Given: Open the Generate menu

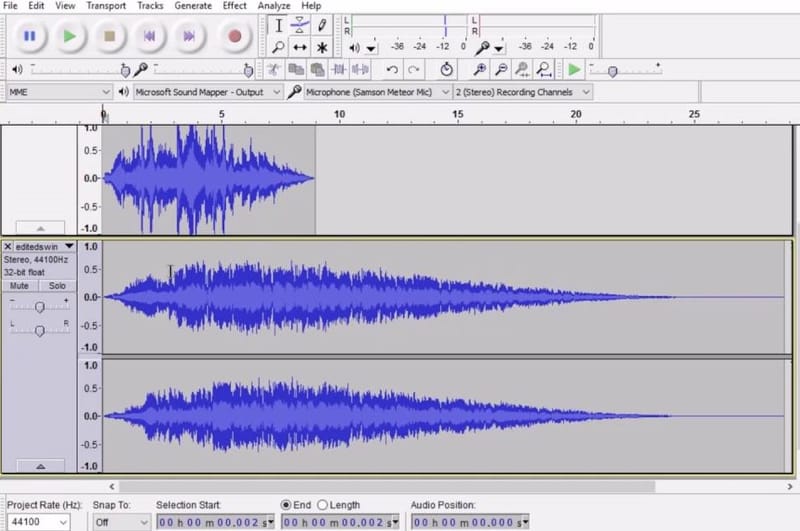Looking at the screenshot, I should [x=193, y=6].
